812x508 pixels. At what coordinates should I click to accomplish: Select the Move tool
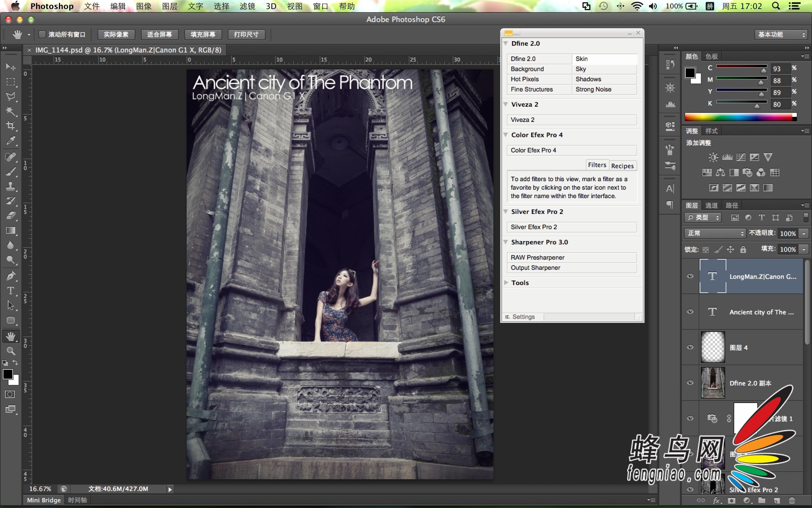coord(11,67)
